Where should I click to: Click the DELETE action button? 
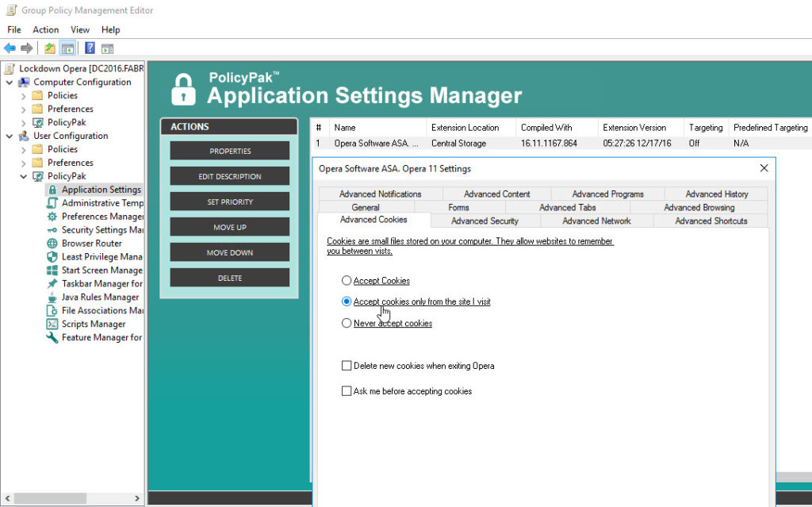230,278
